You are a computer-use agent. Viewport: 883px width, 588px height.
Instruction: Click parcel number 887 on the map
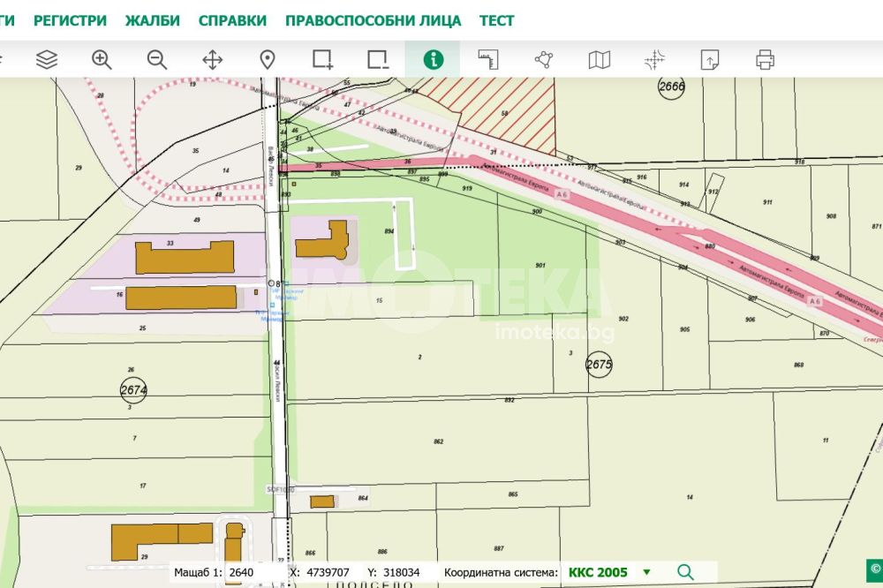498,548
